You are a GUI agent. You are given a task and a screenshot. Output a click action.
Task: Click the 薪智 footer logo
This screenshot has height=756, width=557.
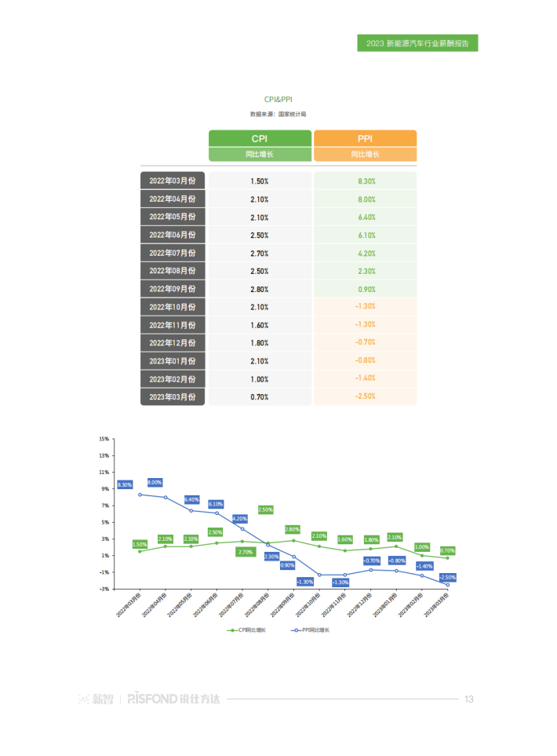tap(96, 699)
